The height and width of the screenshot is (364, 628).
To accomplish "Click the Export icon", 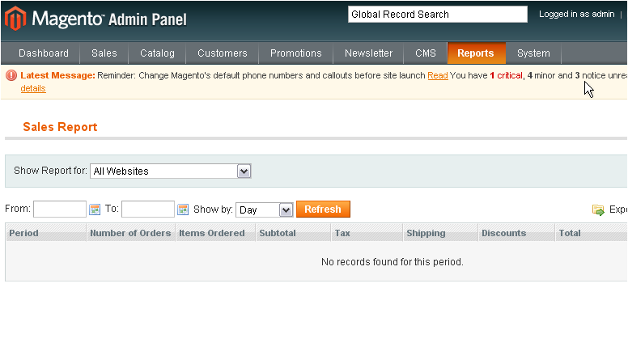I will click(x=598, y=210).
